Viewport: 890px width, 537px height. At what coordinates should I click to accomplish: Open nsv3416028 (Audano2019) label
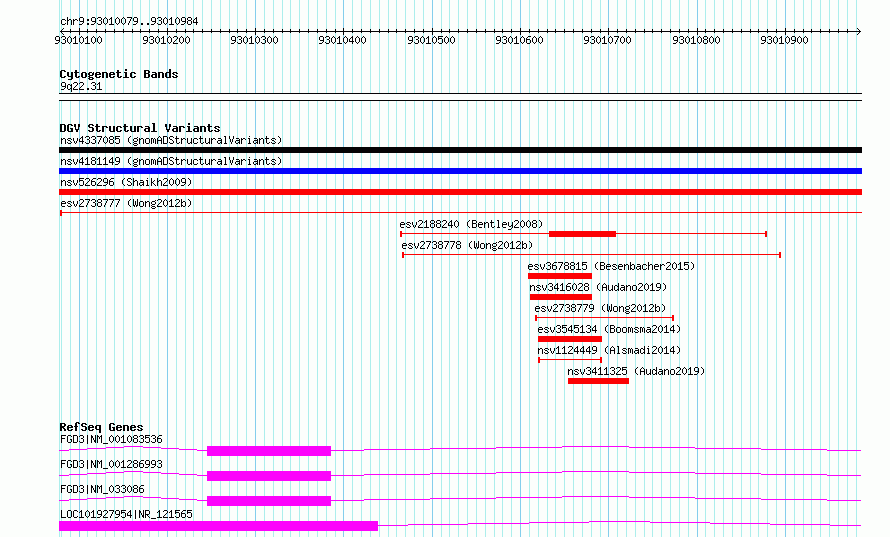click(x=598, y=287)
